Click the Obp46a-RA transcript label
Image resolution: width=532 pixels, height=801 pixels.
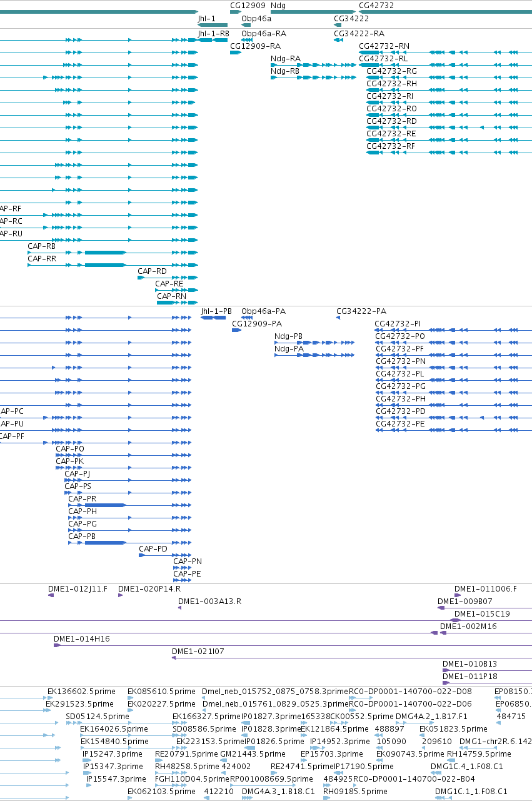point(264,33)
